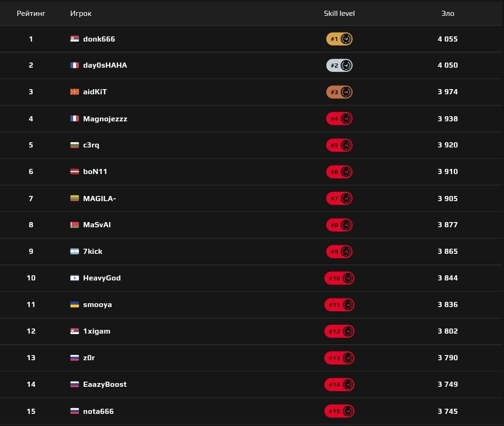Open player profile boN11
Screen dimensions: 504x426
tap(95, 172)
